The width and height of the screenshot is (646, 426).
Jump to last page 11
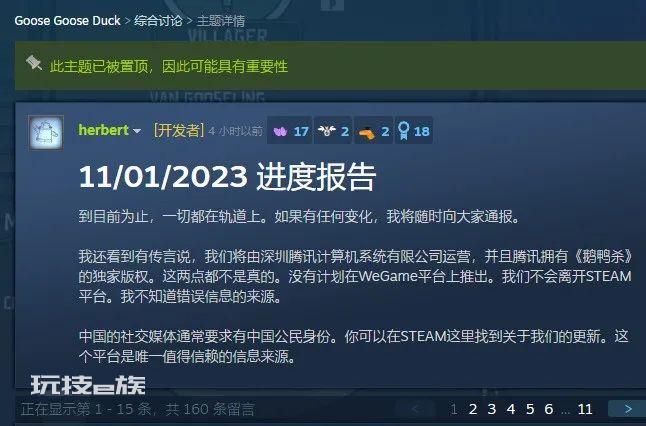tap(585, 409)
